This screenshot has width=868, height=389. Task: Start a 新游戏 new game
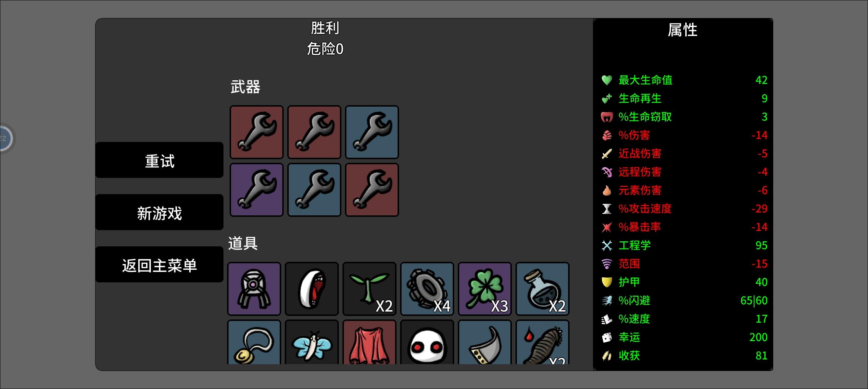pos(159,212)
